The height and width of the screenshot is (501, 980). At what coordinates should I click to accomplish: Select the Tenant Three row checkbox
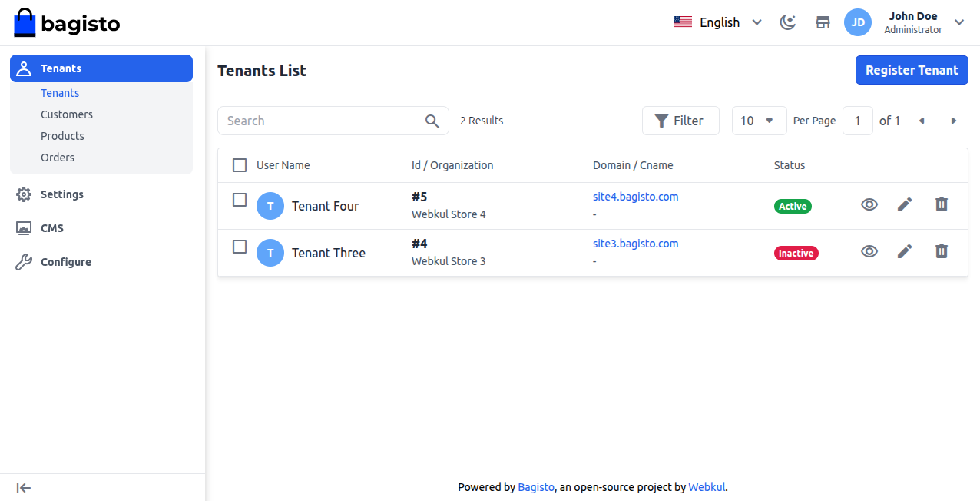pos(240,247)
